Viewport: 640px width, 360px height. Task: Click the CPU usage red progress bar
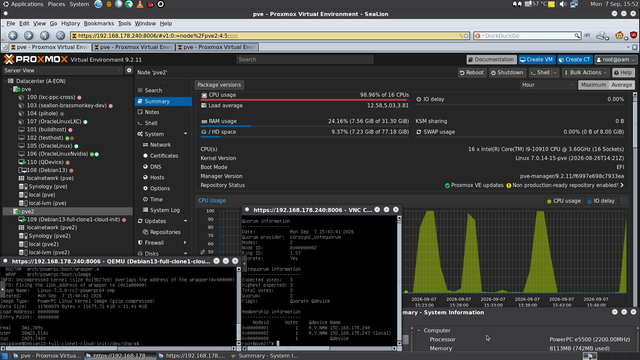pyautogui.click(x=304, y=100)
